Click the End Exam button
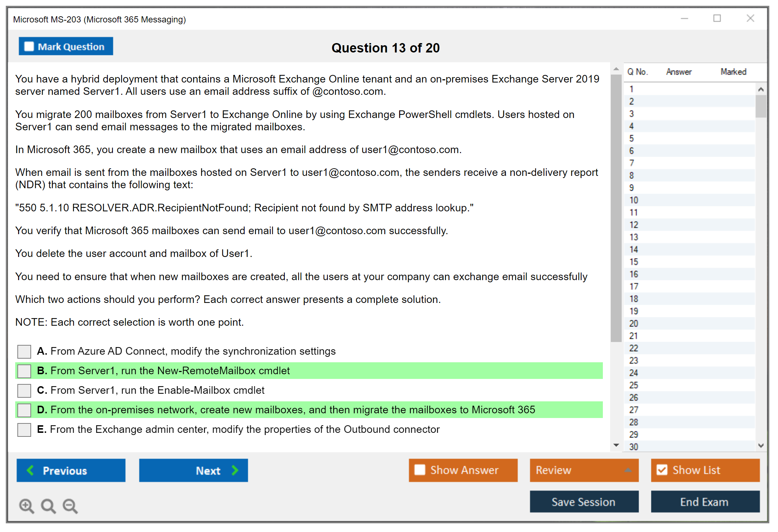778x532 pixels. [x=705, y=502]
